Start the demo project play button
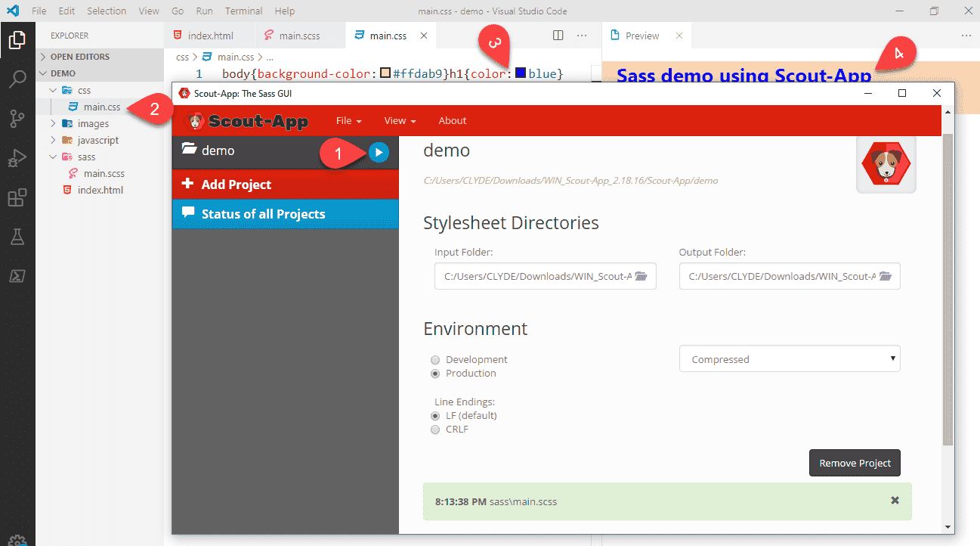This screenshot has width=980, height=546. pos(379,152)
